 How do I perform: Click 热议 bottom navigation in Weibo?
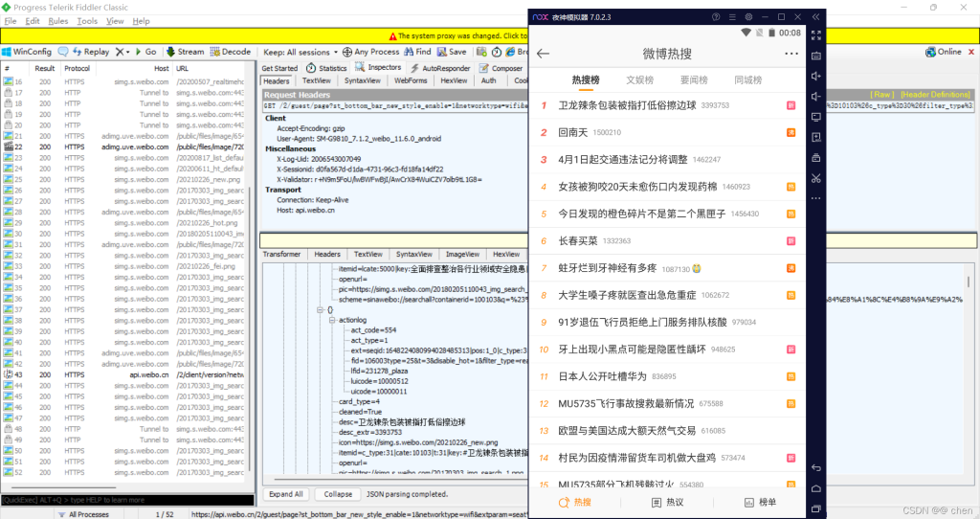[x=667, y=502]
